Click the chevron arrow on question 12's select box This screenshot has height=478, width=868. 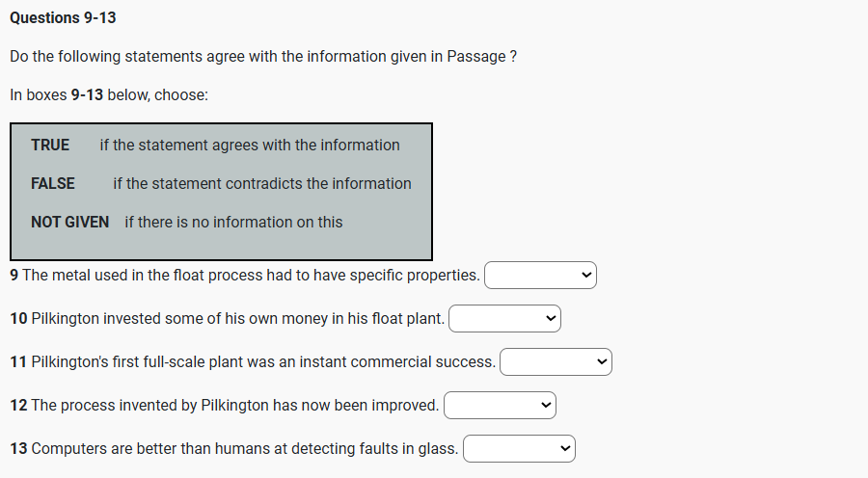pyautogui.click(x=546, y=406)
